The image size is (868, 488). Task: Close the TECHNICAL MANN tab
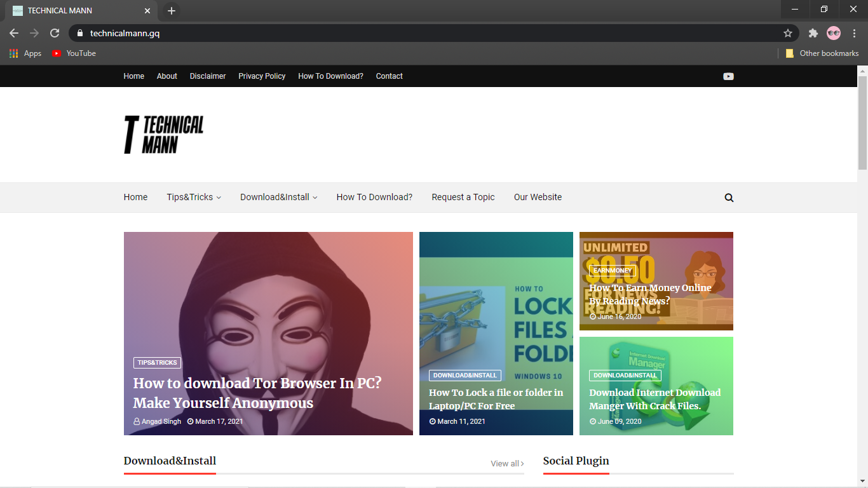147,11
